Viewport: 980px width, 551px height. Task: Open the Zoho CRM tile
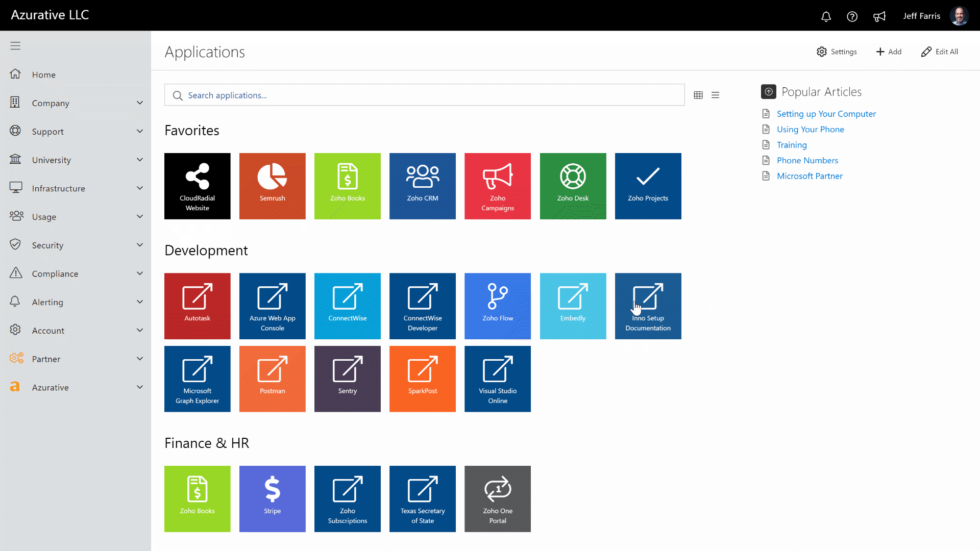tap(423, 186)
